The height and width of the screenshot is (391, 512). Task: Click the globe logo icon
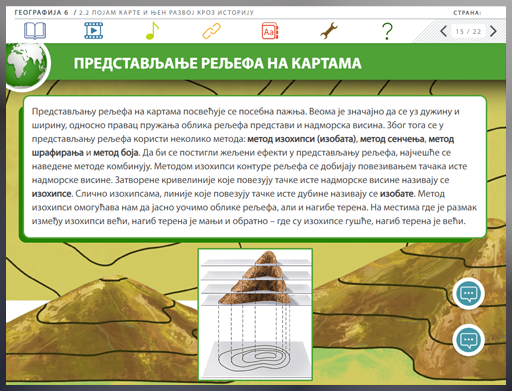click(27, 65)
